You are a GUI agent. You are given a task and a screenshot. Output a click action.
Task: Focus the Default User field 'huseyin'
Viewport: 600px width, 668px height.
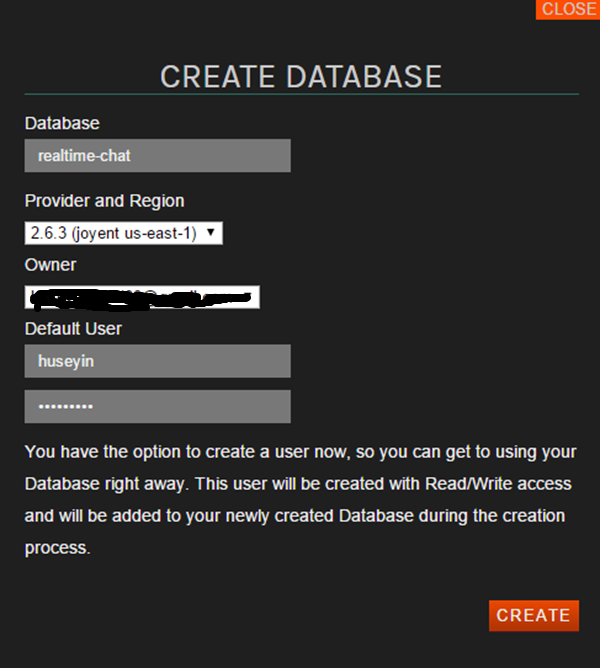point(157,361)
